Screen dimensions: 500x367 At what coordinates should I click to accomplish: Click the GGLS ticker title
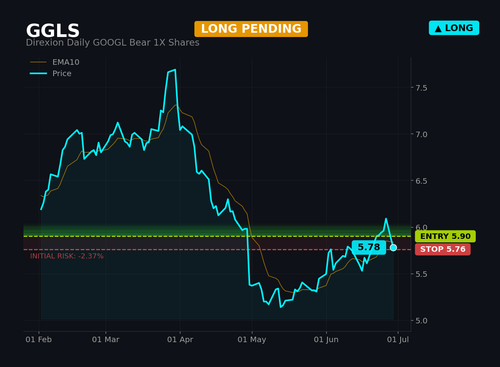tap(53, 30)
